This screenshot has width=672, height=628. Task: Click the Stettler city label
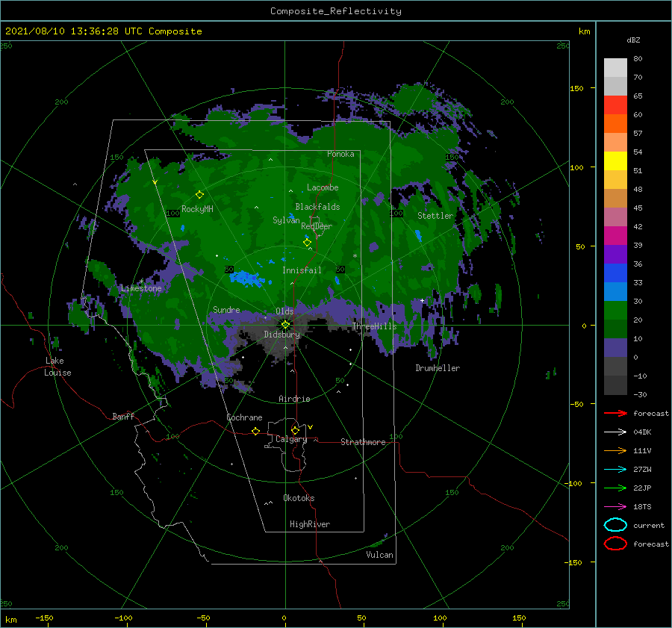pos(435,216)
